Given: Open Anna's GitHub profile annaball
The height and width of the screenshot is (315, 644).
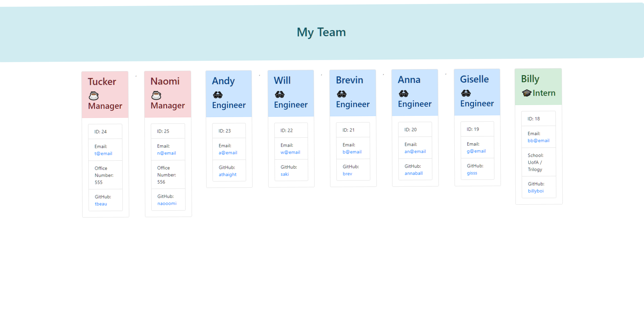Looking at the screenshot, I should coord(413,173).
